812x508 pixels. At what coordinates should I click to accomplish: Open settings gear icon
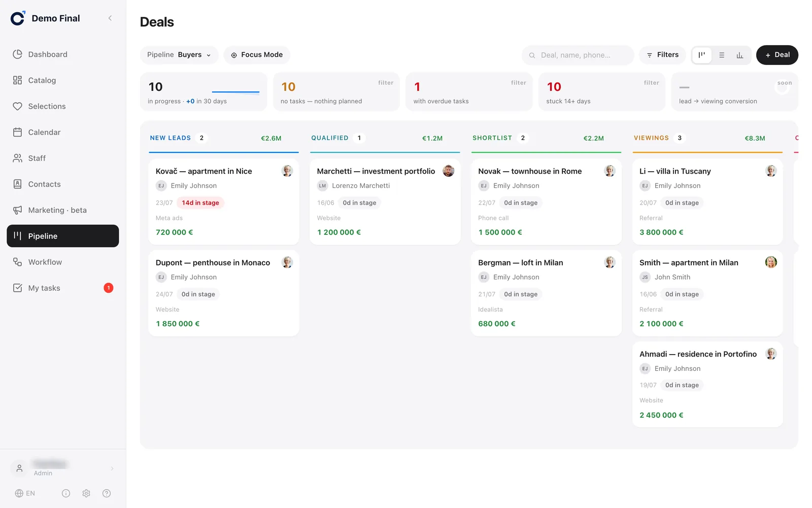86,493
